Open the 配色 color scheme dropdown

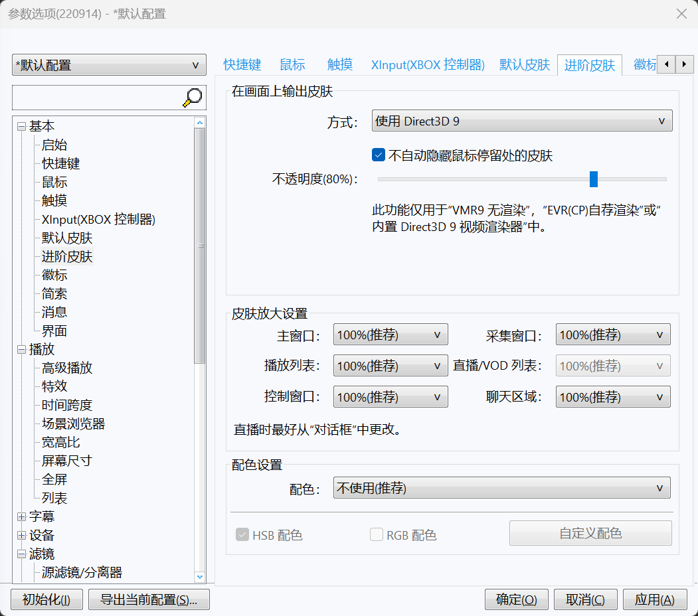coord(501,489)
